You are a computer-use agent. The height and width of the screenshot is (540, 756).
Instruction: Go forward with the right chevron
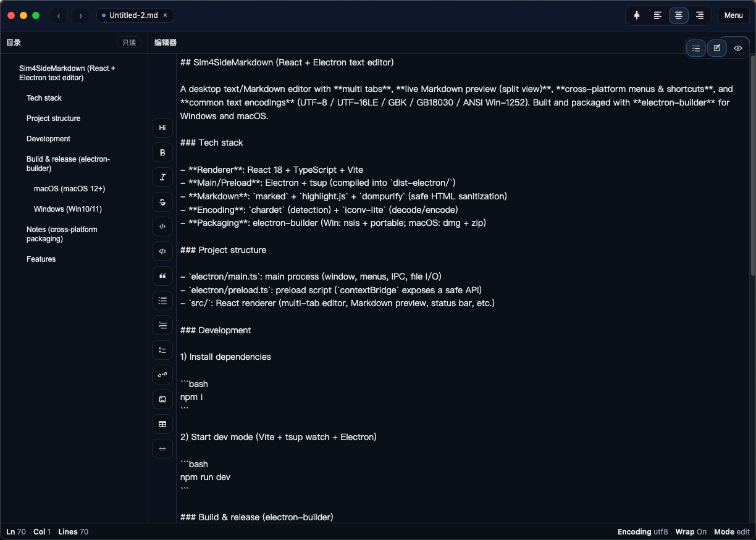(x=81, y=15)
